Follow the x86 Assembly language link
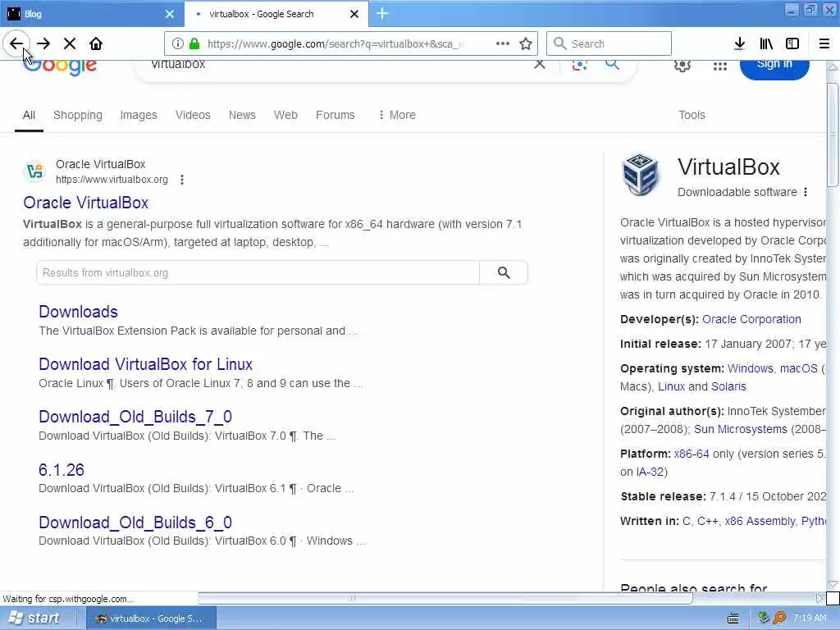The image size is (840, 630). pyautogui.click(x=760, y=521)
